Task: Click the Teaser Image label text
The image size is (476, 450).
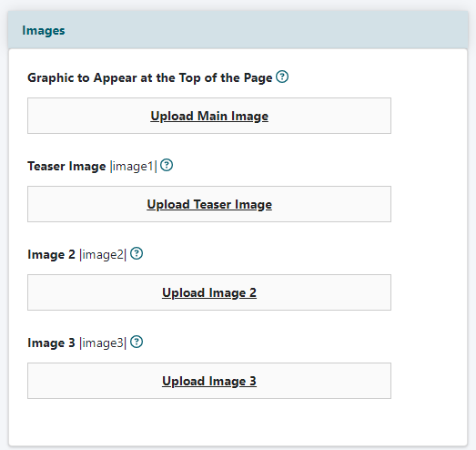Action: tap(66, 167)
